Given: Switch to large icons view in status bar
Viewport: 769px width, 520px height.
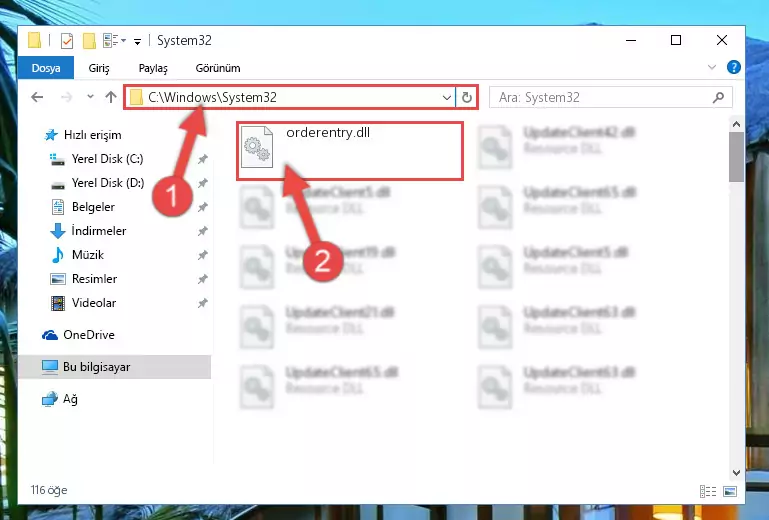Looking at the screenshot, I should tap(730, 491).
